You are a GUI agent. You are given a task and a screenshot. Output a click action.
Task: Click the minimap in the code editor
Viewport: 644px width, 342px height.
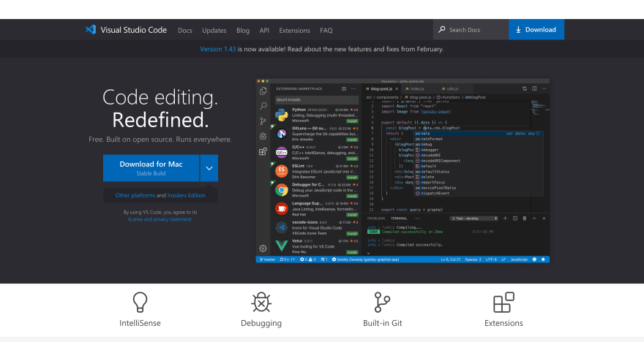click(539, 109)
